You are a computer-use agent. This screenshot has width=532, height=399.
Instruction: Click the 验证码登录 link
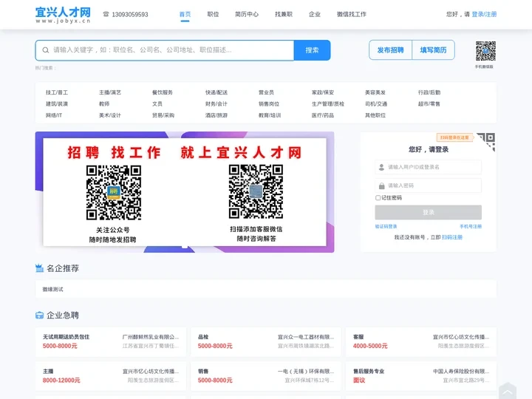pyautogui.click(x=386, y=226)
